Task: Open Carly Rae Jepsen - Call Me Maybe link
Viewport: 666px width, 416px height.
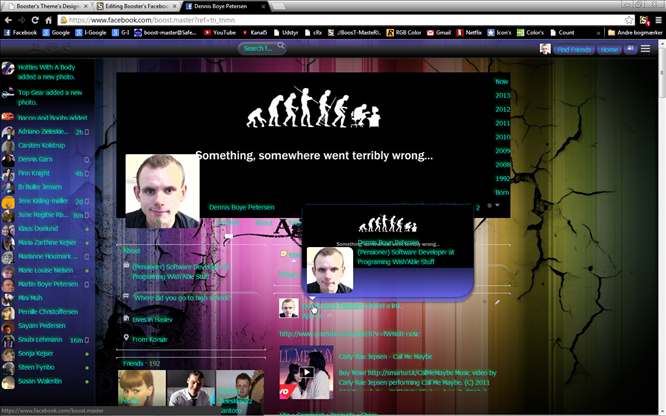Action: click(385, 356)
